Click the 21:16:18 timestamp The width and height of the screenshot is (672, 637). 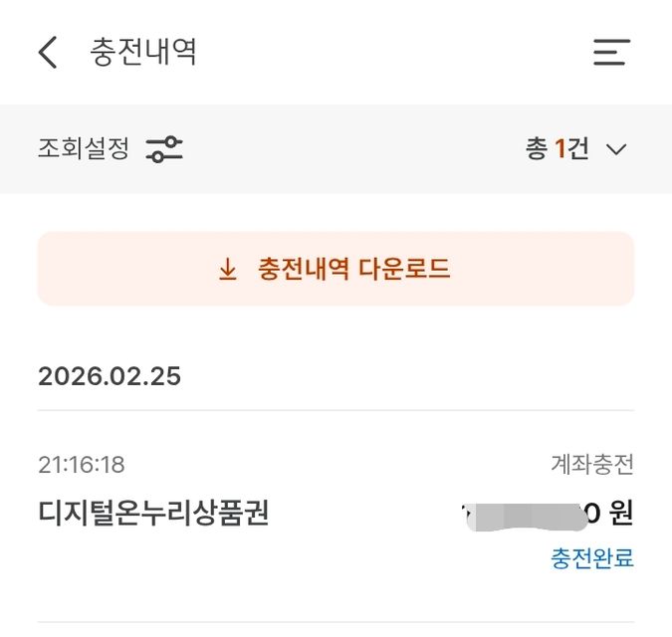click(82, 465)
